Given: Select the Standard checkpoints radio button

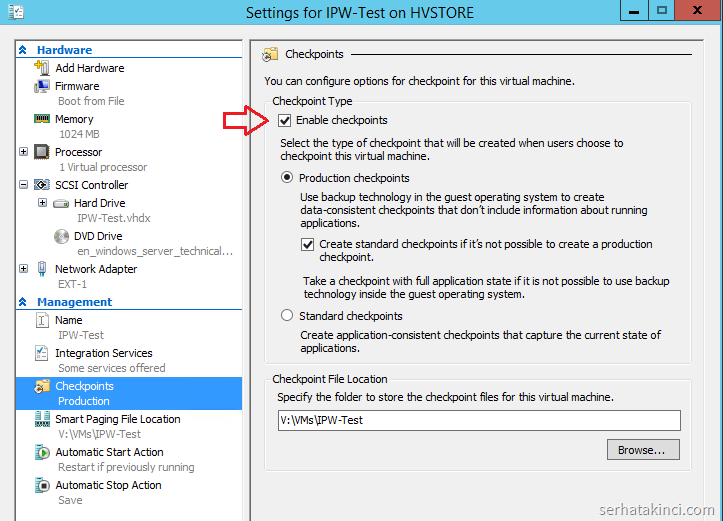Looking at the screenshot, I should coord(287,315).
